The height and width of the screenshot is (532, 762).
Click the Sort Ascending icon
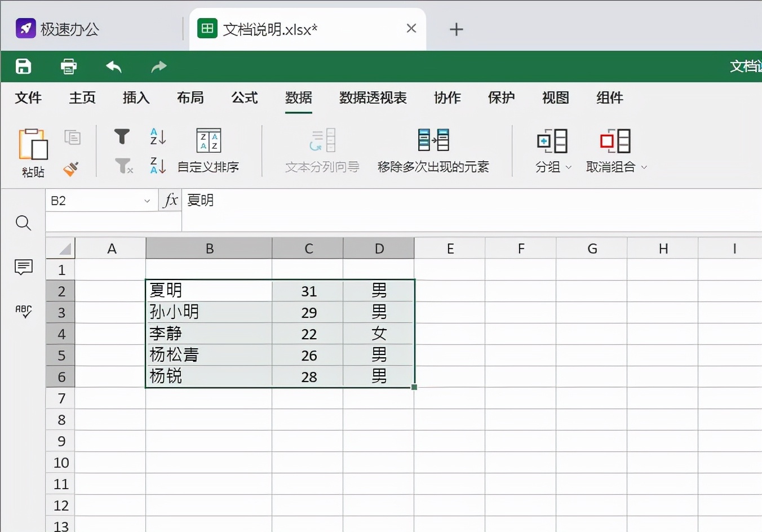coord(158,136)
